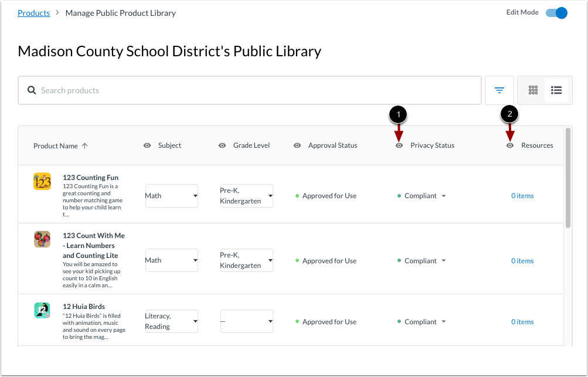This screenshot has height=377, width=588.
Task: Select the Manage Public Product Library breadcrumb
Action: click(120, 12)
